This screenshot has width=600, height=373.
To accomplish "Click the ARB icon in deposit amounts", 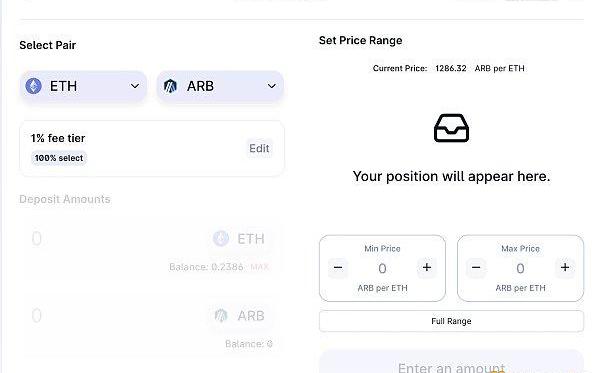I will point(221,316).
